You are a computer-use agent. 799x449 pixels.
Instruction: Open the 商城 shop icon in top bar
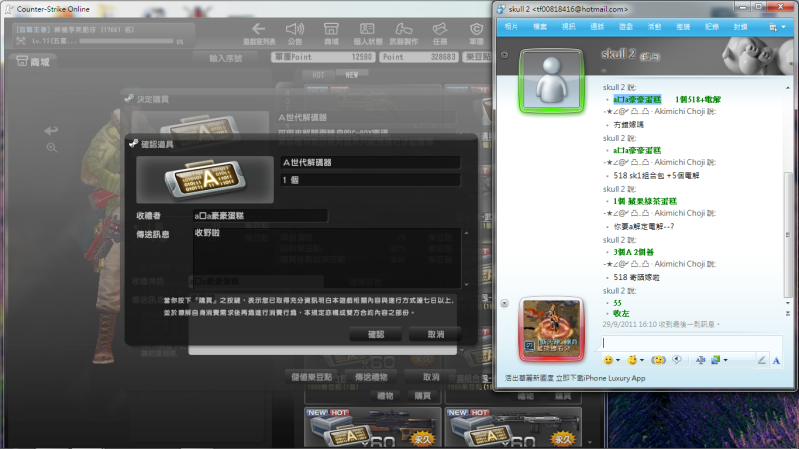coord(331,34)
